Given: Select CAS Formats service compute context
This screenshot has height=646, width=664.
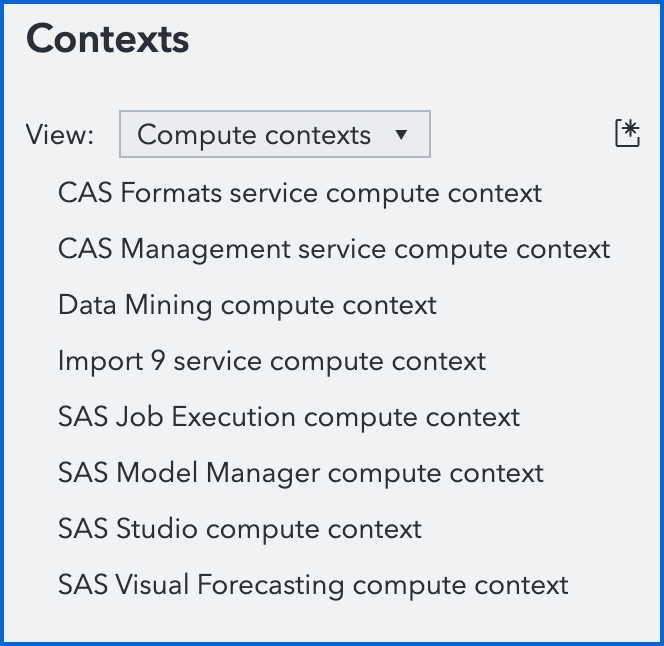Looking at the screenshot, I should [299, 193].
